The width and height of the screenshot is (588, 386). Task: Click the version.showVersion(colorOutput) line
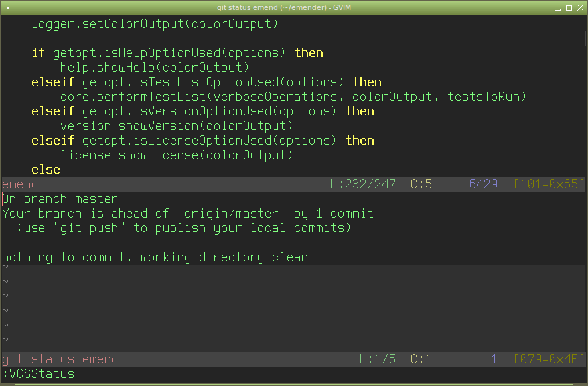tap(177, 126)
